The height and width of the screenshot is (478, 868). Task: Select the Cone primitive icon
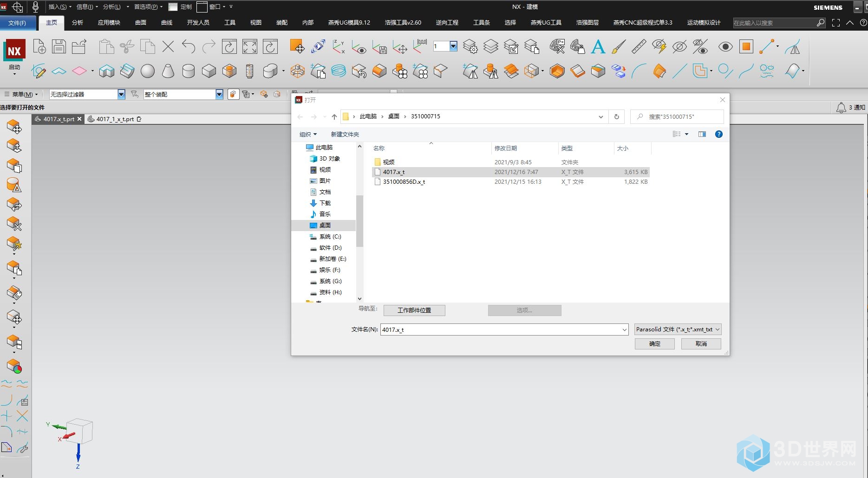168,71
